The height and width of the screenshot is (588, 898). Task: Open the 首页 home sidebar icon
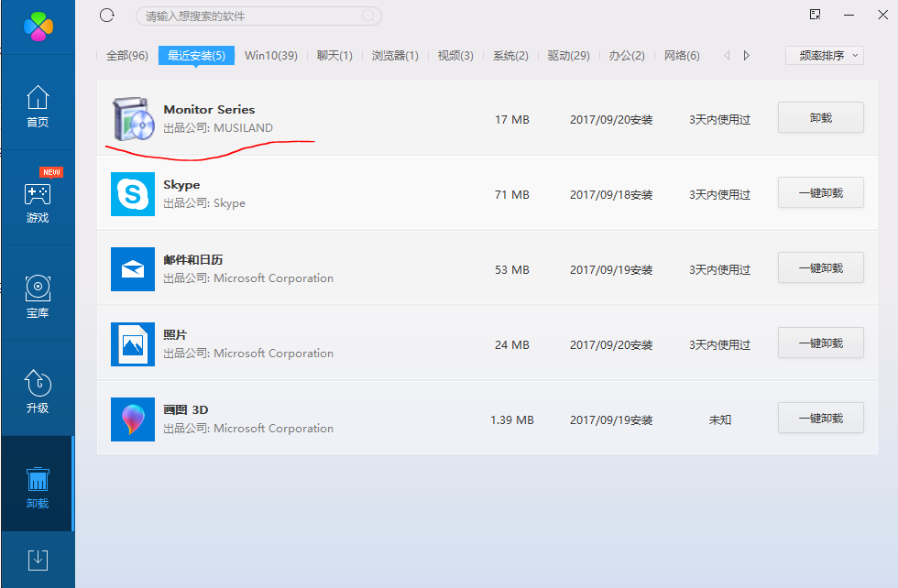click(x=38, y=106)
